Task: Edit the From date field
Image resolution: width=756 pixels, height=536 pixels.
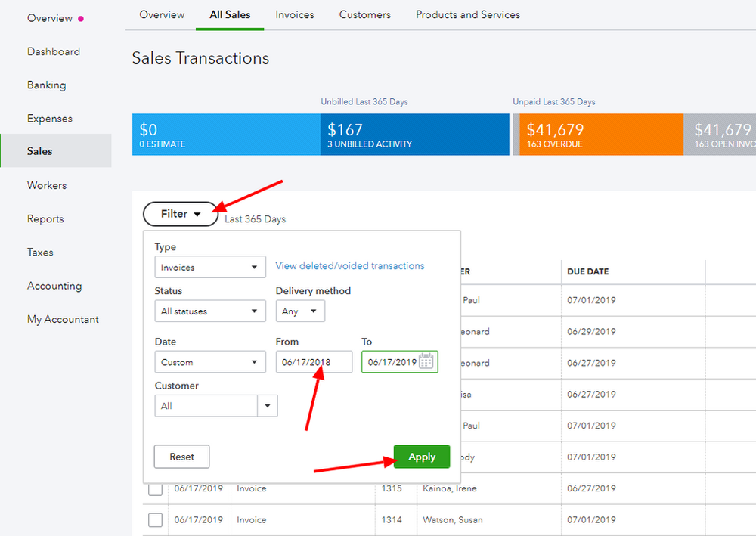Action: tap(314, 361)
